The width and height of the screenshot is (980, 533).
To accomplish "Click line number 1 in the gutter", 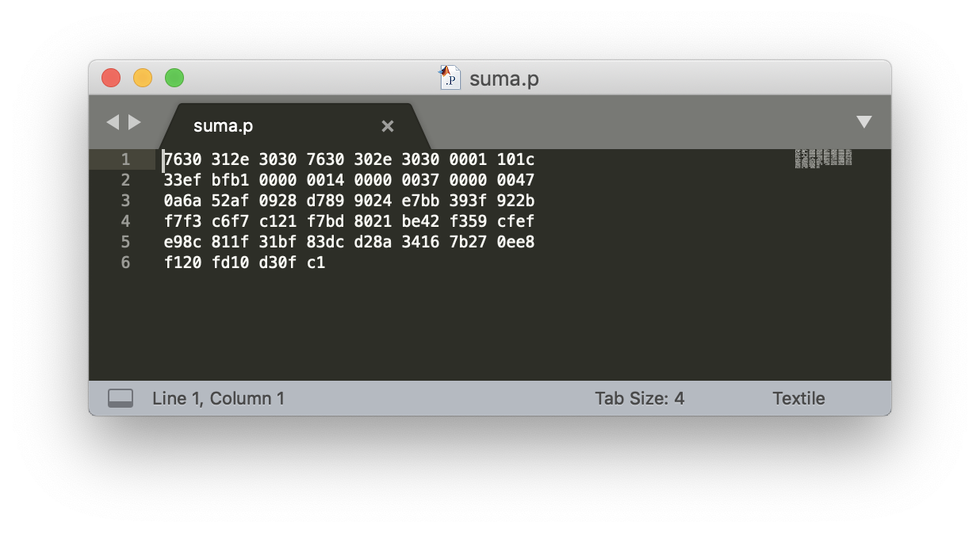I will tap(125, 159).
